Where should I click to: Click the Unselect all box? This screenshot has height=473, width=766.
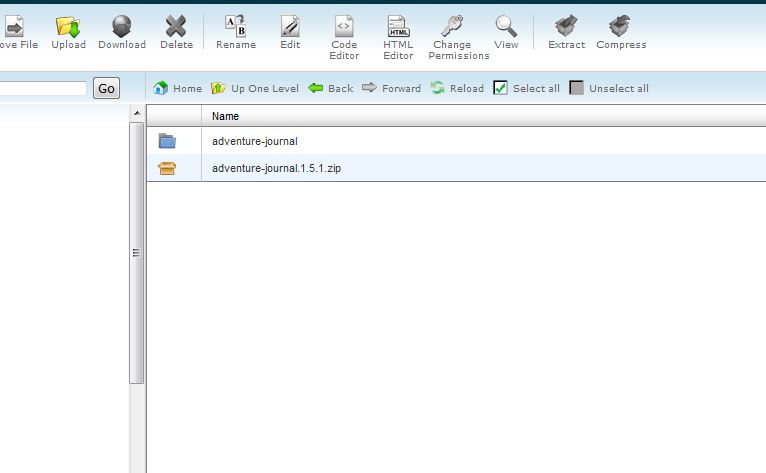pyautogui.click(x=577, y=88)
